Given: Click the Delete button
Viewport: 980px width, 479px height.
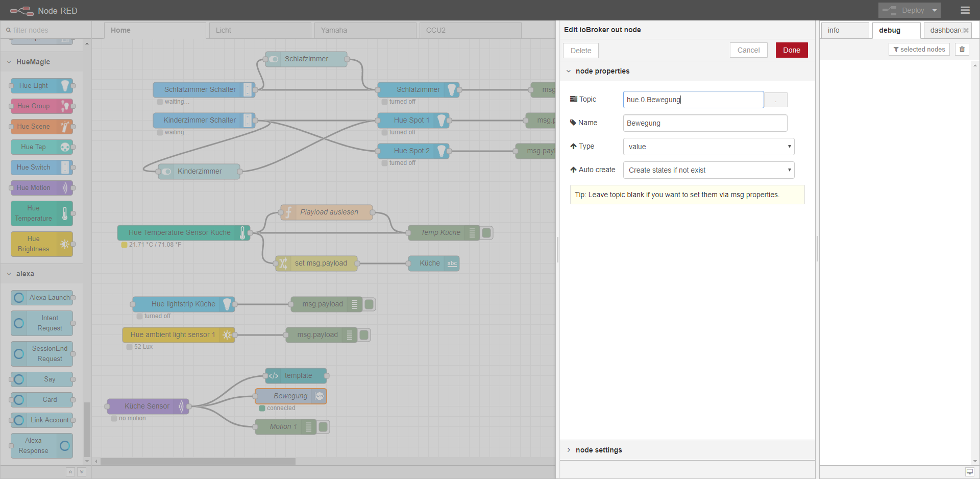Looking at the screenshot, I should 581,51.
